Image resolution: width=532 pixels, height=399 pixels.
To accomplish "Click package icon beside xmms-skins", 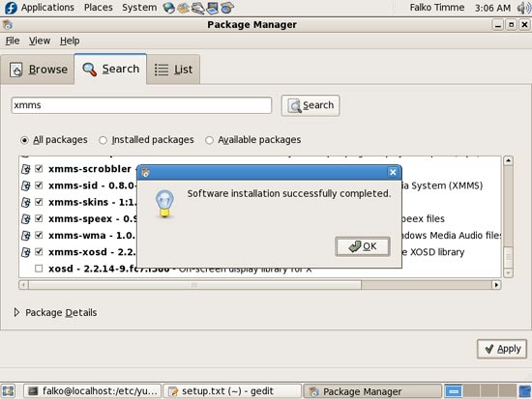I will [x=26, y=202].
